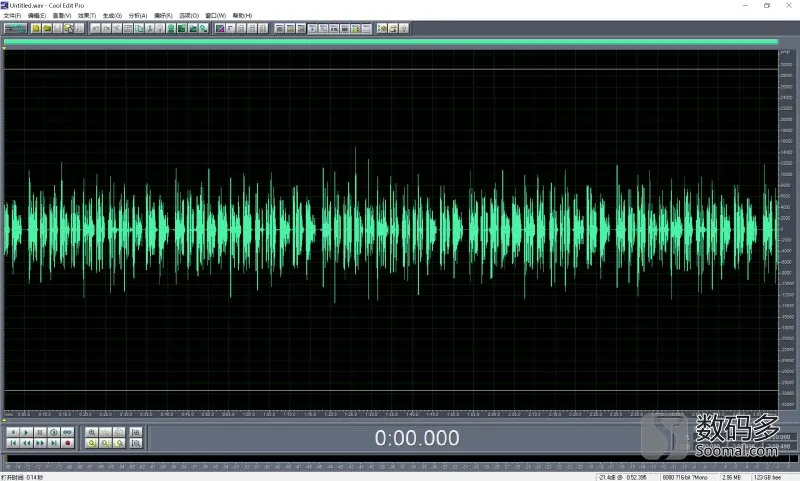Viewport: 800px width, 481px height.
Task: Click the Undo toolbar icon
Action: point(95,29)
